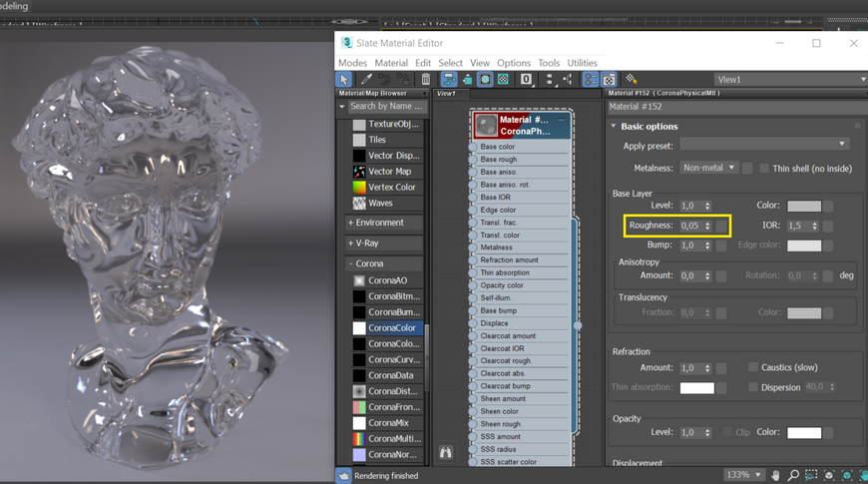
Task: Enable the Thin shell (no inside) checkbox
Action: (x=764, y=169)
